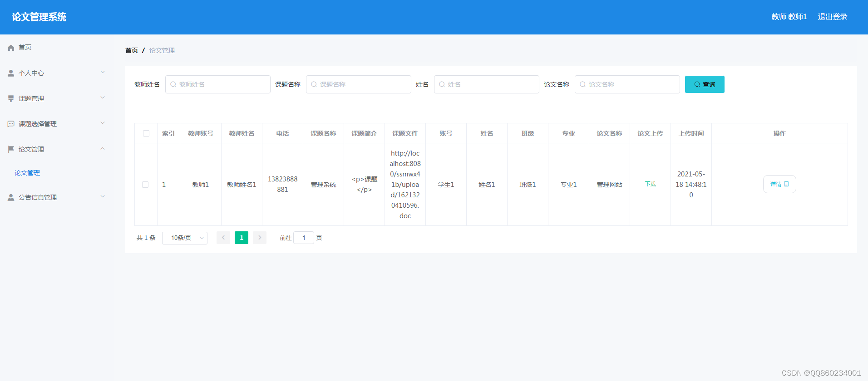The image size is (868, 381).
Task: Click the 前往 page number input
Action: 304,238
